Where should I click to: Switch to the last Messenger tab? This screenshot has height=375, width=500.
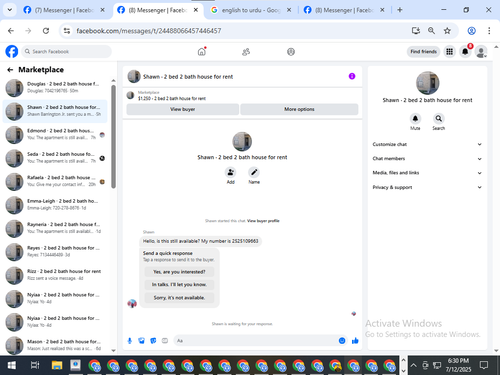[345, 10]
